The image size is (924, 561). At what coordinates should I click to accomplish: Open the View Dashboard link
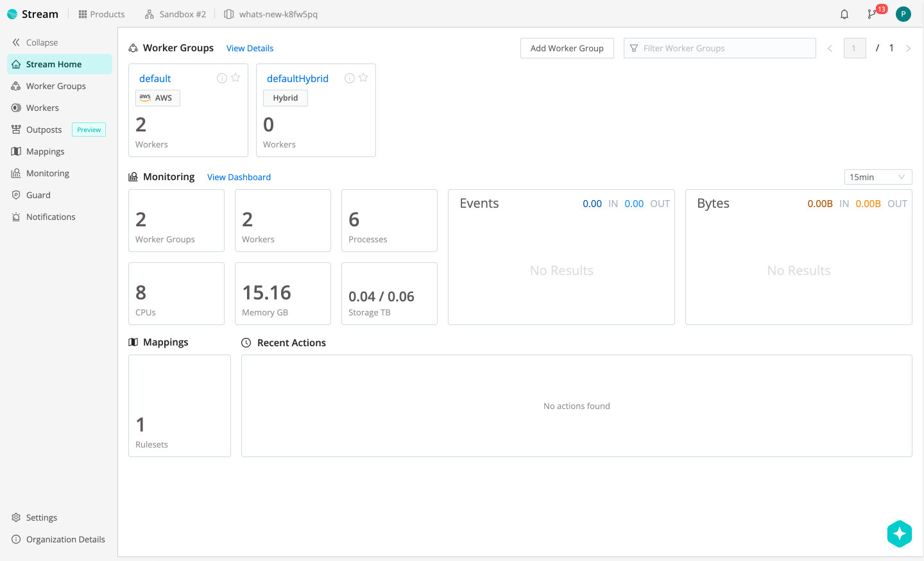239,177
